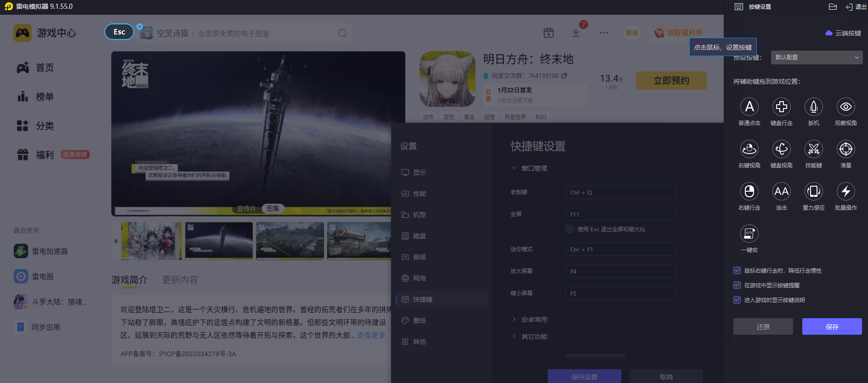Image resolution: width=868 pixels, height=383 pixels.
Task: Switch to the 性能 settings tab
Action: [419, 194]
